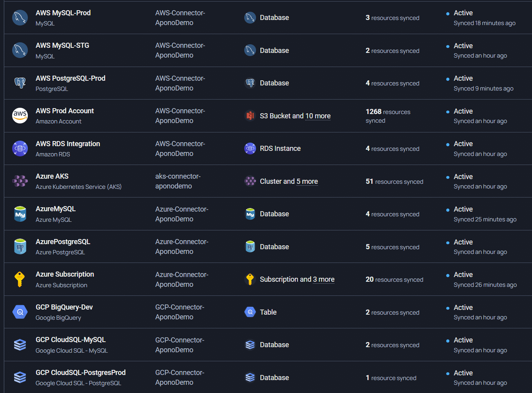Click the Amazon RDS icon for AWS RDS Integration
The width and height of the screenshot is (532, 393).
pos(20,149)
